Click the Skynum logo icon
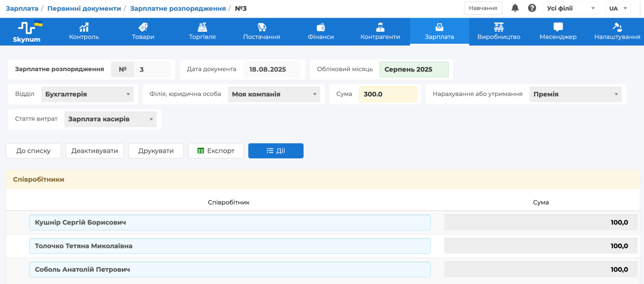This screenshot has width=644, height=284. (x=27, y=28)
